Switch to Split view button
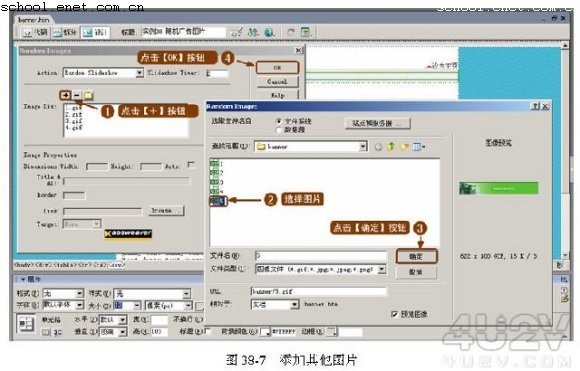The image size is (580, 371). 64,33
